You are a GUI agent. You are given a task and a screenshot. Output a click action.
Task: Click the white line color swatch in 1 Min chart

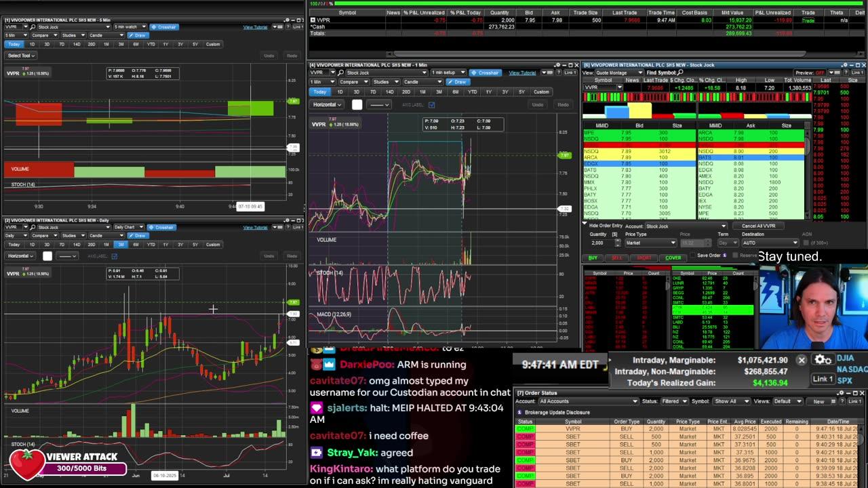tap(357, 104)
